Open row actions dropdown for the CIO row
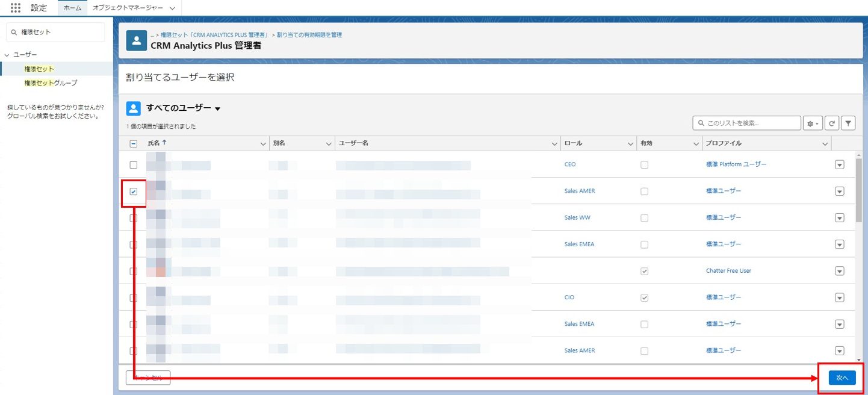This screenshot has height=395, width=868. (x=840, y=297)
